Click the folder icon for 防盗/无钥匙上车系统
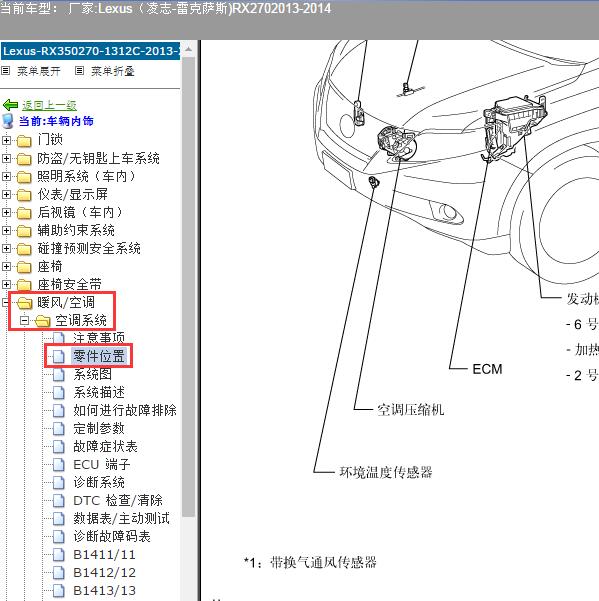This screenshot has width=599, height=601. click(24, 158)
